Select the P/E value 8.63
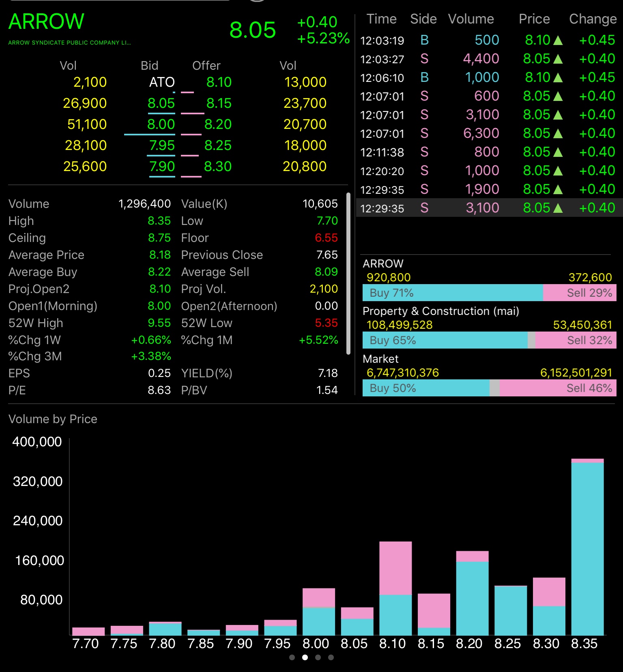 coord(159,390)
